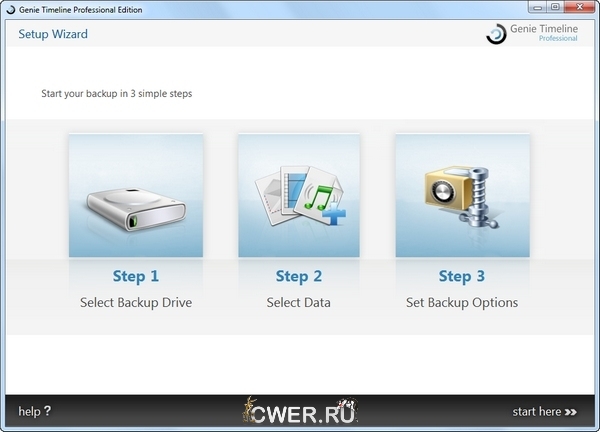Click the Setup Wizard header title

tap(53, 34)
